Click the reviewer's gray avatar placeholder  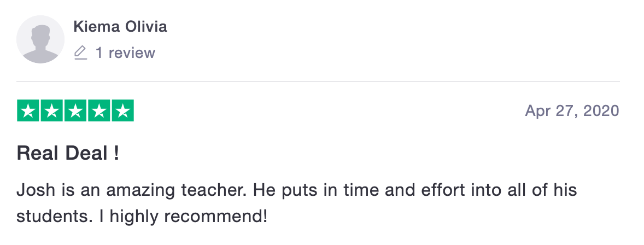(40, 39)
